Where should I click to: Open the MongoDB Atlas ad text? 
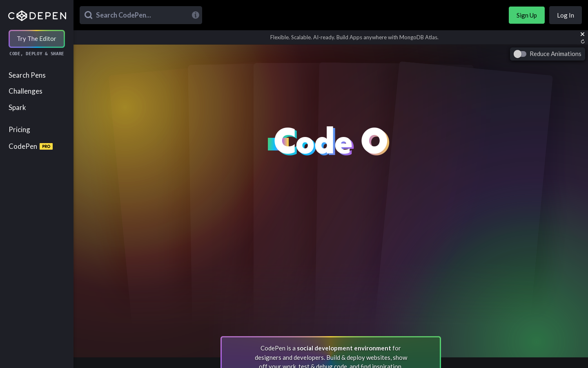(354, 37)
